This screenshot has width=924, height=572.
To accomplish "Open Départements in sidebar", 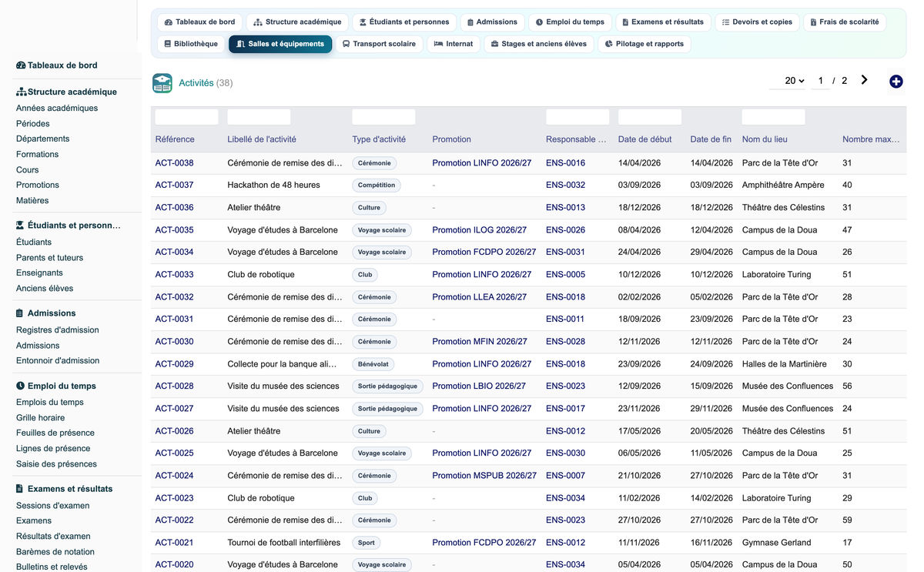I will pyautogui.click(x=42, y=139).
